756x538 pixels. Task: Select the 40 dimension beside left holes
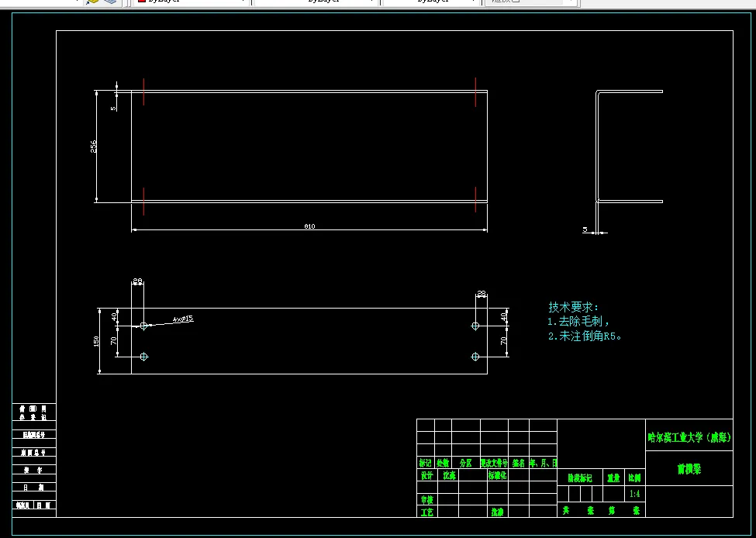coord(114,317)
